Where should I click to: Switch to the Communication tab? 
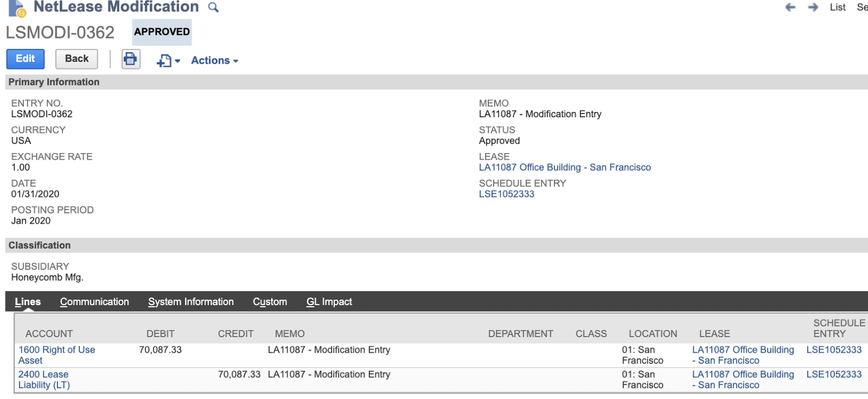(94, 301)
